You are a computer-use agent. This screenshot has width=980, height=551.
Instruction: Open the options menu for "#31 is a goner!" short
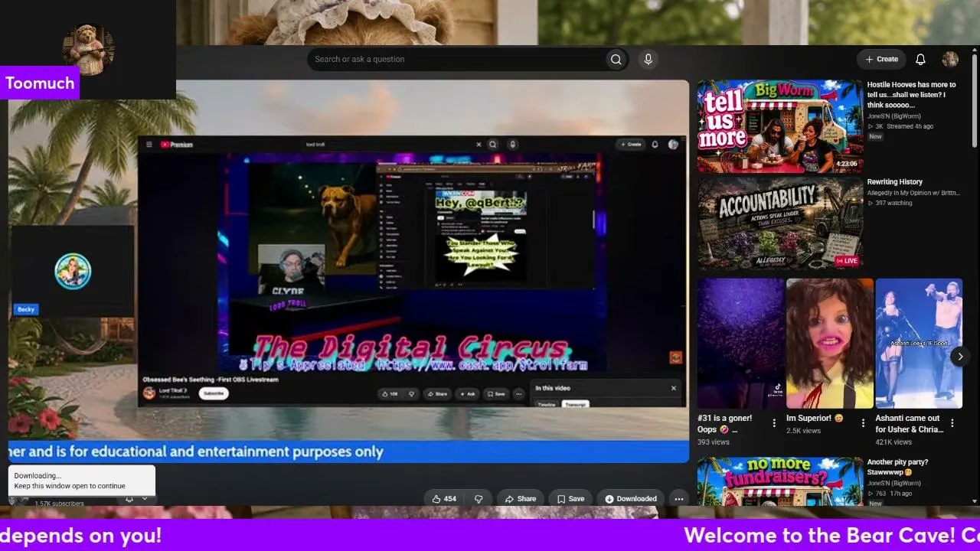click(x=774, y=423)
